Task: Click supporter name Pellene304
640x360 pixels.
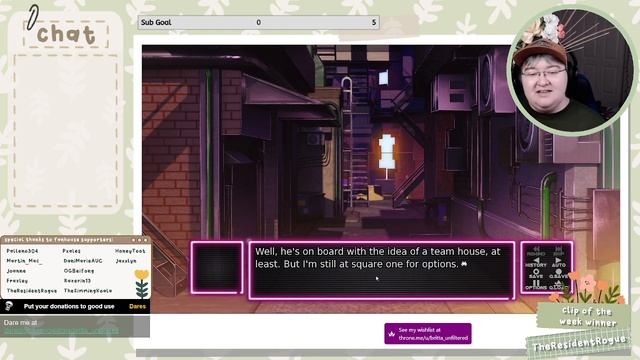Action: (x=22, y=251)
